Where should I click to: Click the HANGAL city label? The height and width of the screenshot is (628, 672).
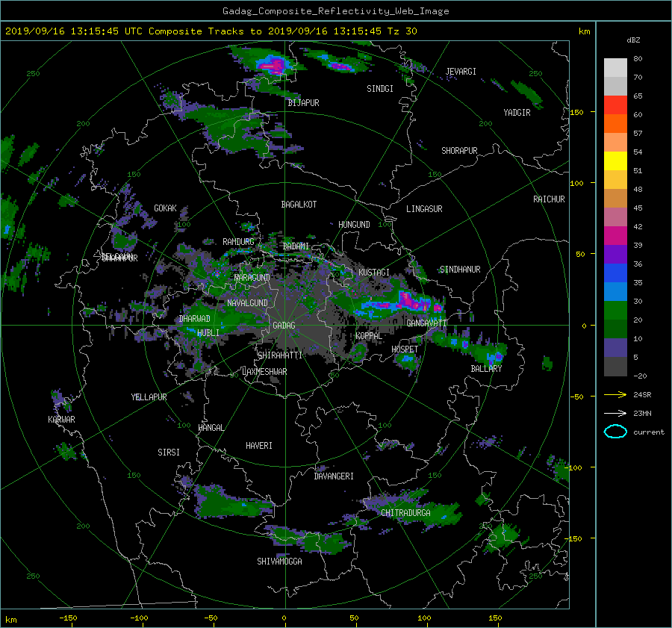(211, 428)
